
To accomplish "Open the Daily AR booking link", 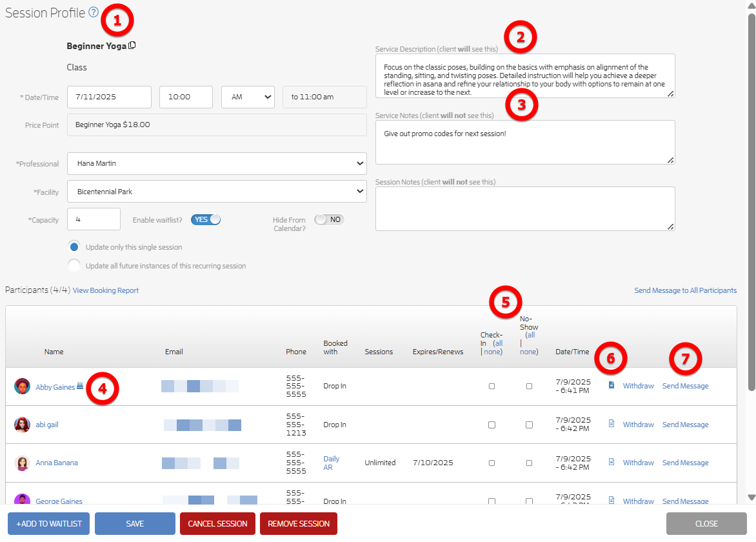I will click(x=331, y=463).
